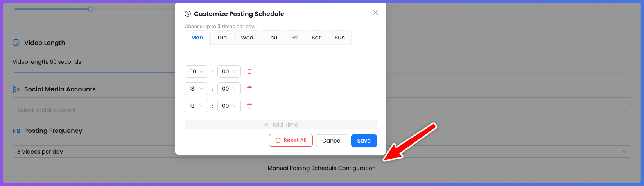The width and height of the screenshot is (644, 186).
Task: Select the Fri tab
Action: [294, 38]
